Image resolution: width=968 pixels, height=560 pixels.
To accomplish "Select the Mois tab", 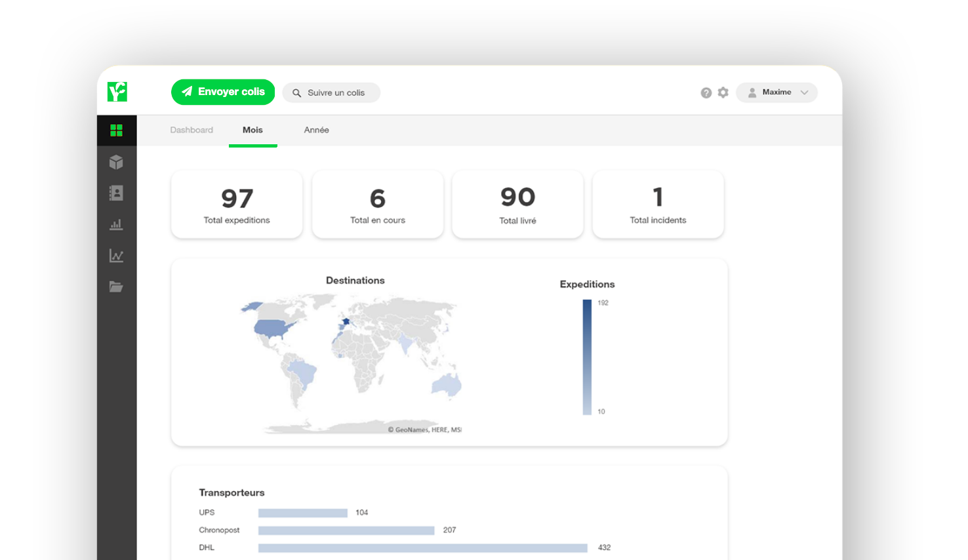I will pos(252,130).
